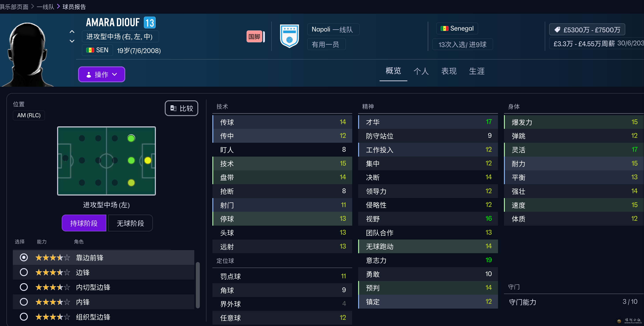Screen dimensions: 644x326
Task: Click the Napoli club badge icon
Action: [289, 36]
